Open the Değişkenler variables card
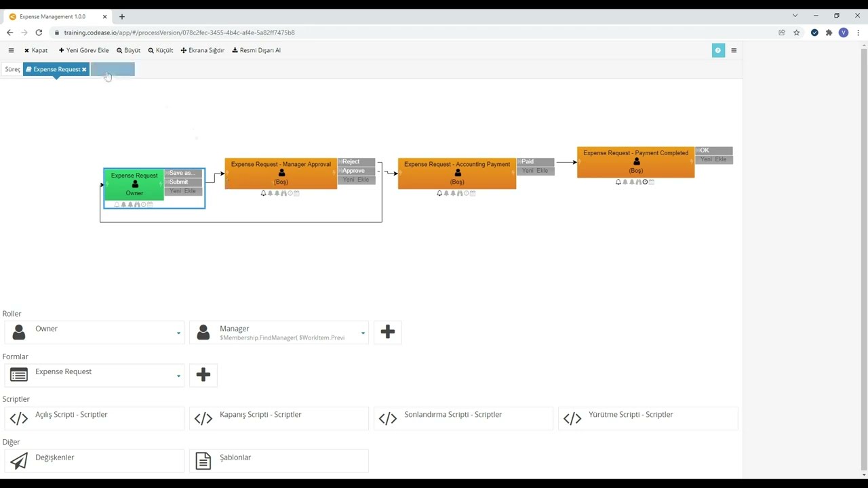 [x=94, y=461]
